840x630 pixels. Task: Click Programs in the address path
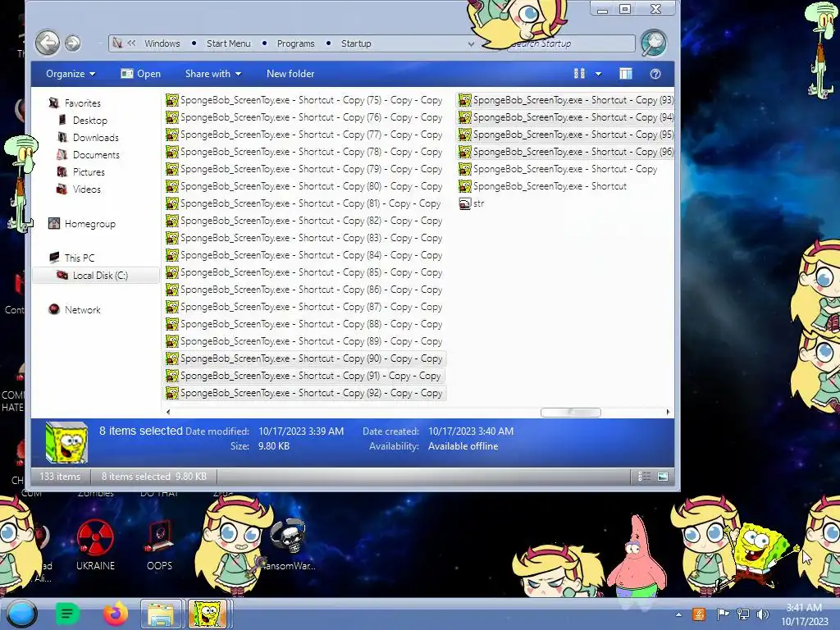295,43
